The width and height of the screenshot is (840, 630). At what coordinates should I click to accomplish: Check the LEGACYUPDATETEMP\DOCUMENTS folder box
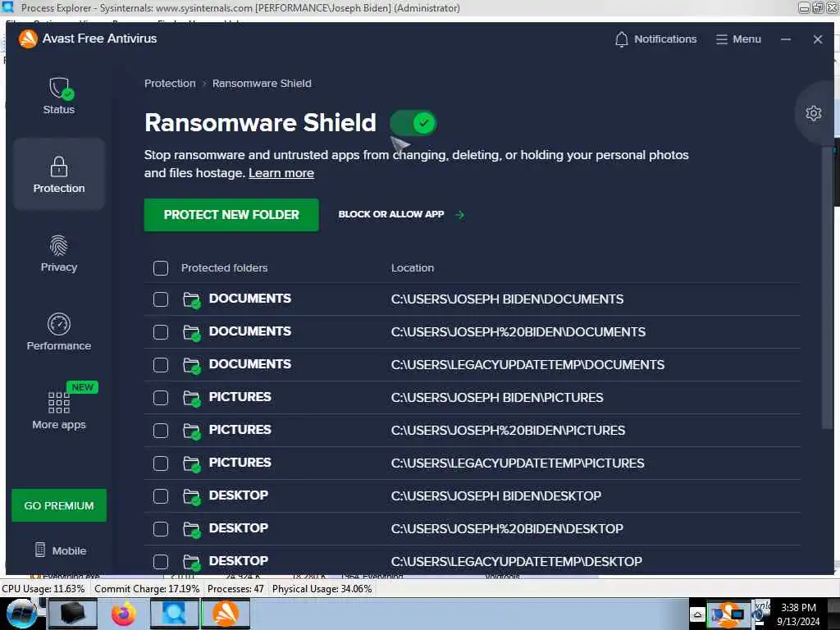tap(161, 365)
